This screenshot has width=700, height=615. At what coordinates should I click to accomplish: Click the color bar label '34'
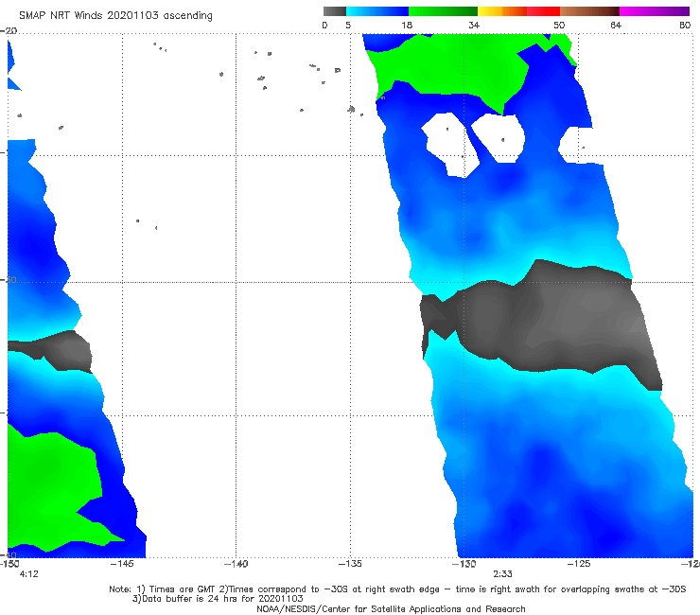(474, 26)
